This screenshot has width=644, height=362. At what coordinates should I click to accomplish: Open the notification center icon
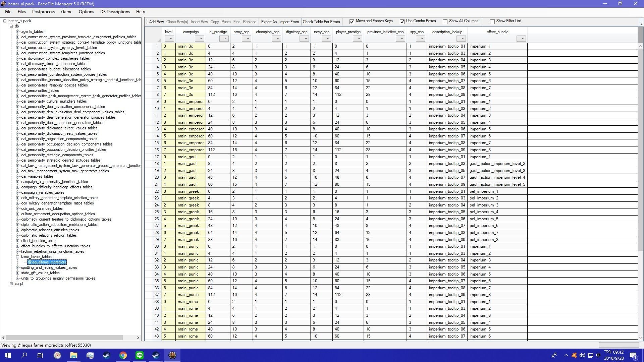[633, 355]
